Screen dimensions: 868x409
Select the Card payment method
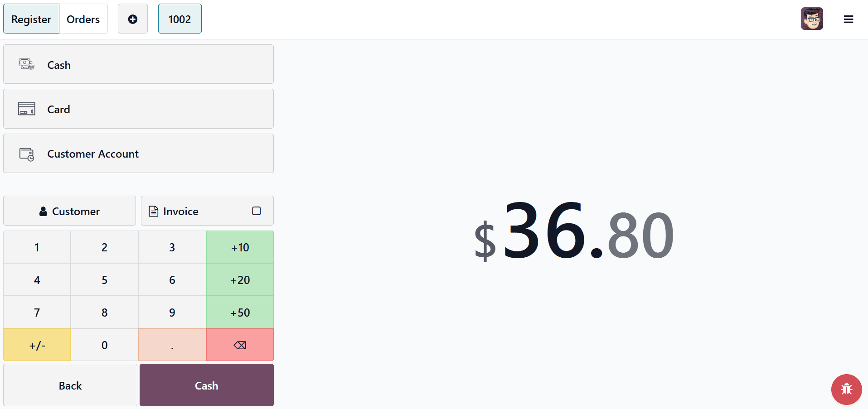tap(138, 109)
